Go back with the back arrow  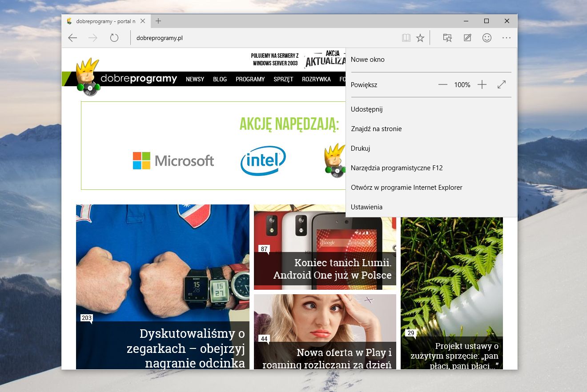(x=72, y=38)
